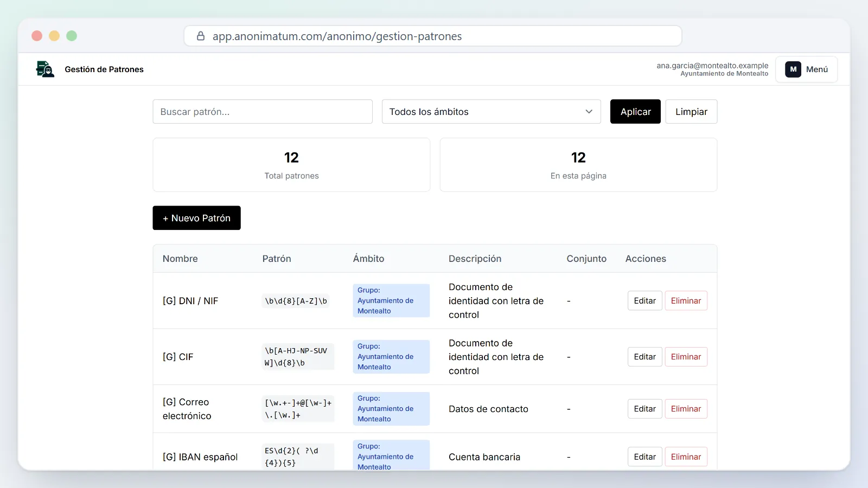
Task: Apply filters with the Aplicar button
Action: point(635,112)
